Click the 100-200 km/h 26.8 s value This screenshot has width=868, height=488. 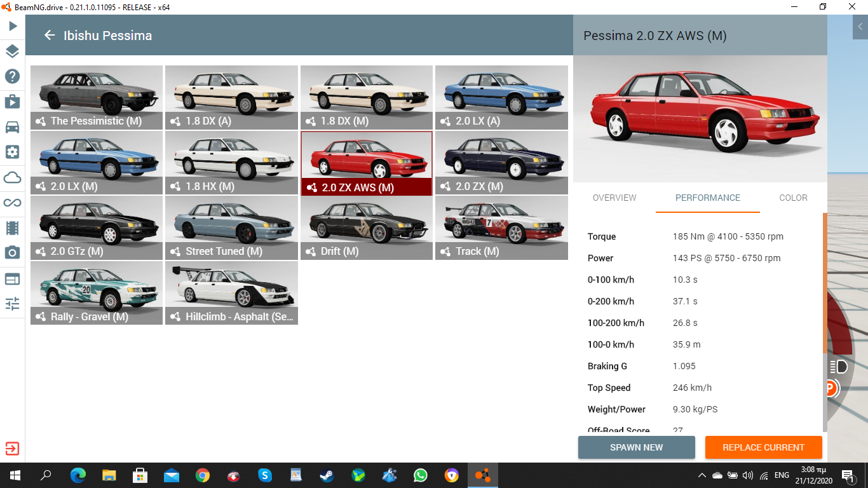pos(685,323)
